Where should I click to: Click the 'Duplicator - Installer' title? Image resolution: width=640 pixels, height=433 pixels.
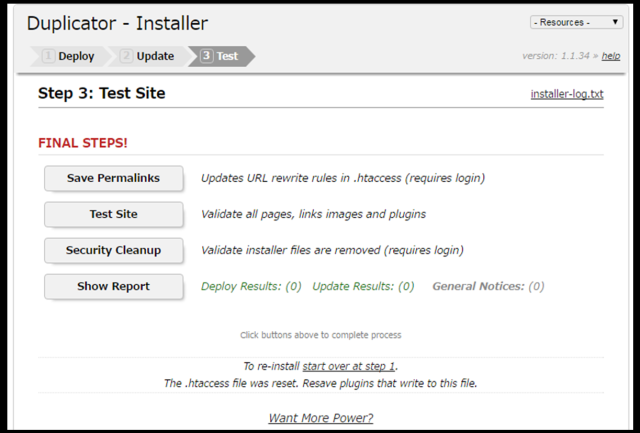point(118,23)
